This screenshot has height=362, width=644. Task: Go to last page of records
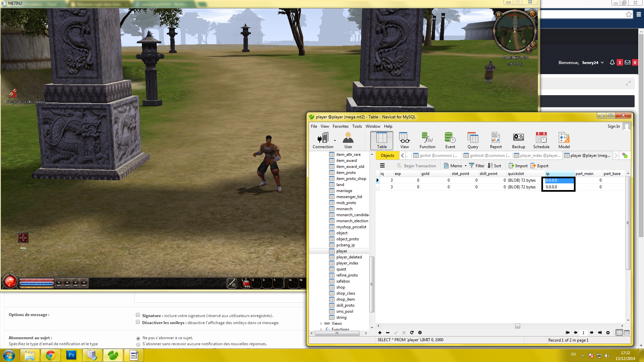600,333
